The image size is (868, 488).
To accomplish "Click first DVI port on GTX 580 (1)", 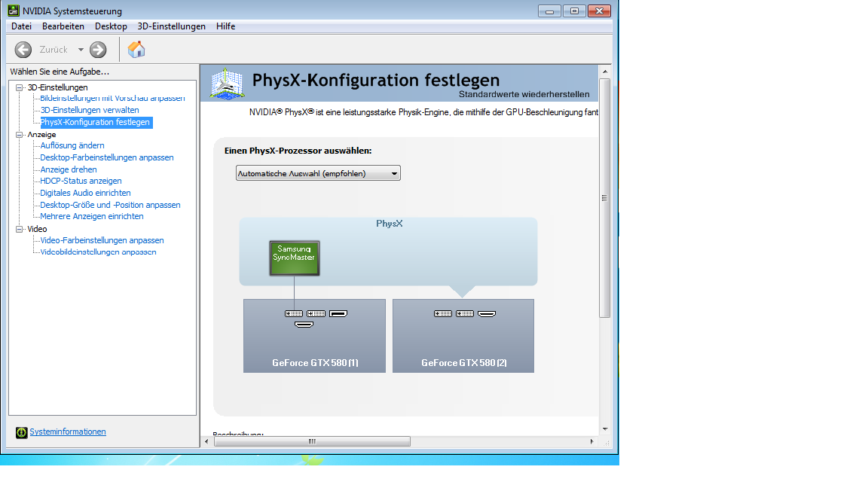I will (294, 314).
